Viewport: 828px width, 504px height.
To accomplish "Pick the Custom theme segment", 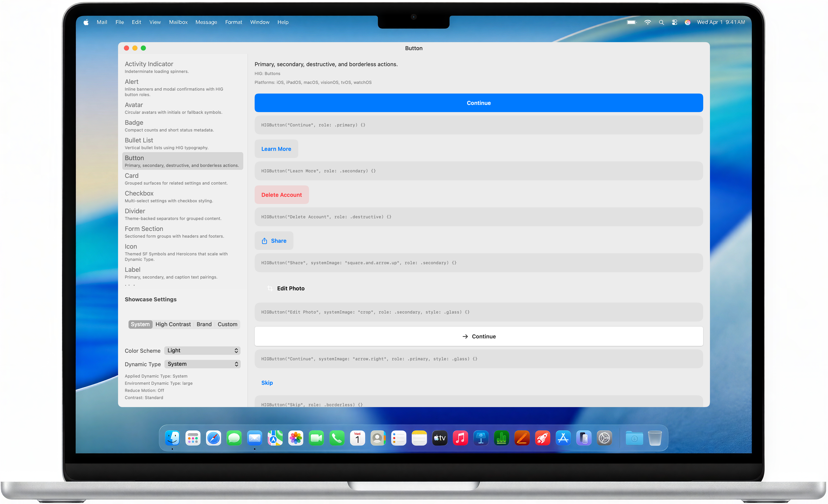I will pos(227,324).
